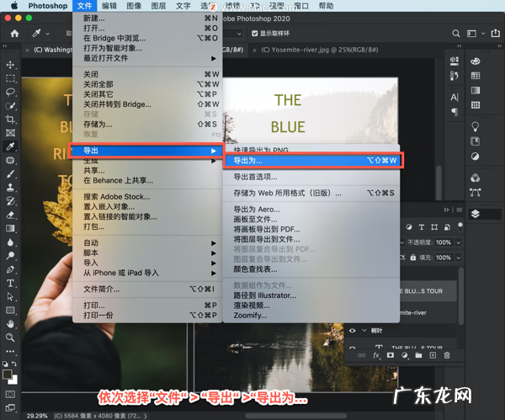This screenshot has width=505, height=420.
Task: Click the foreground color swatch
Action: [x=7, y=375]
